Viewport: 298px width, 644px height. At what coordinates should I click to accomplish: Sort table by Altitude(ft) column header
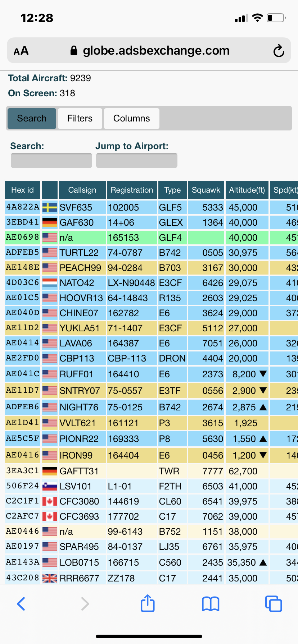(x=247, y=190)
